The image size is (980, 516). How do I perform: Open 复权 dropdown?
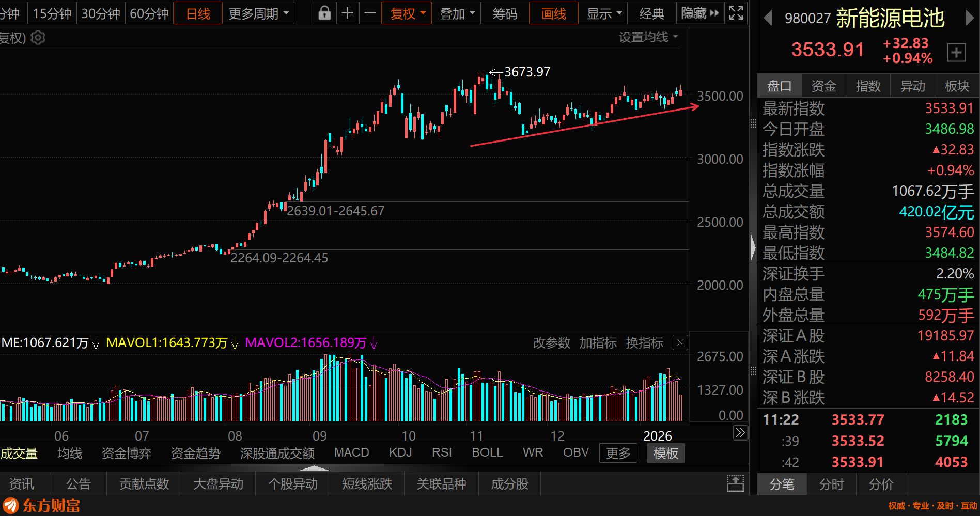(407, 13)
